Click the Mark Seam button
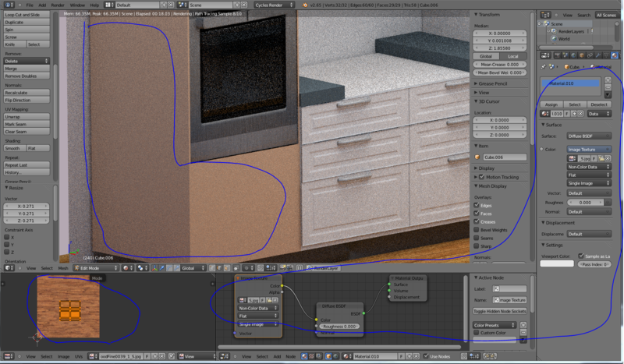 coord(27,124)
